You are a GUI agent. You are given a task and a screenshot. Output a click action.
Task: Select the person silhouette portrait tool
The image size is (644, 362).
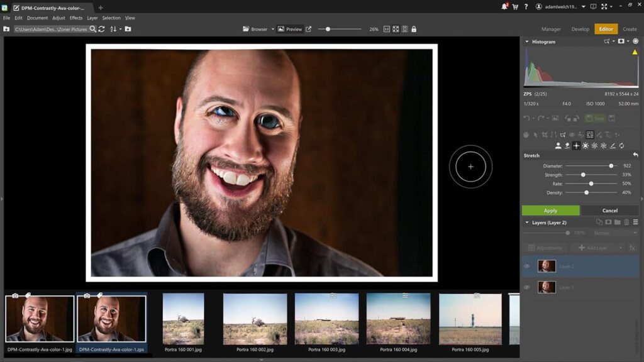pyautogui.click(x=558, y=146)
